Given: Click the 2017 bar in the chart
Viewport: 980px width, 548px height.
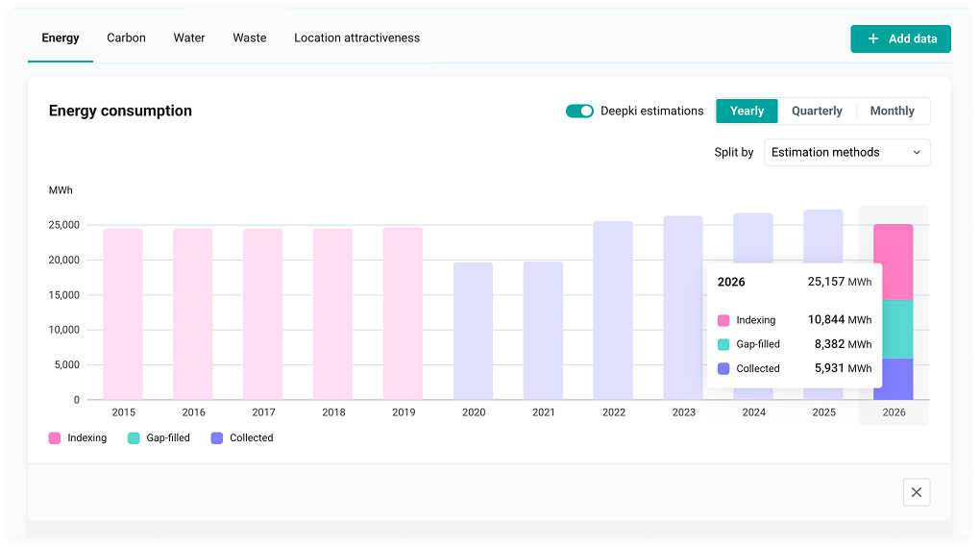Looking at the screenshot, I should tap(263, 314).
